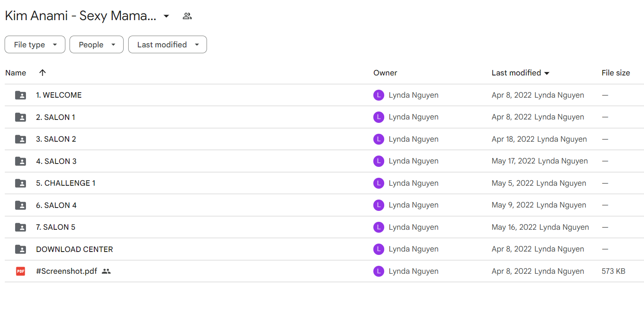
Task: Click owner avatar in #Screenshot.pdf row
Action: coord(379,271)
